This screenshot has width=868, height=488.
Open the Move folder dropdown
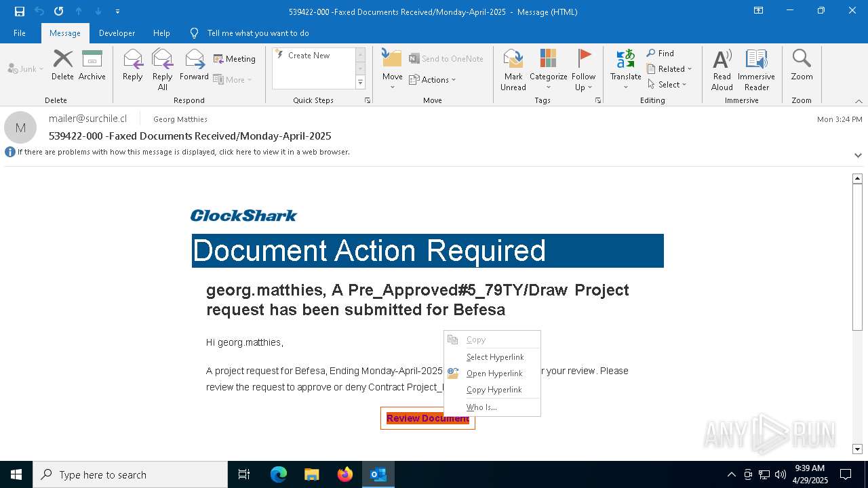pos(393,70)
